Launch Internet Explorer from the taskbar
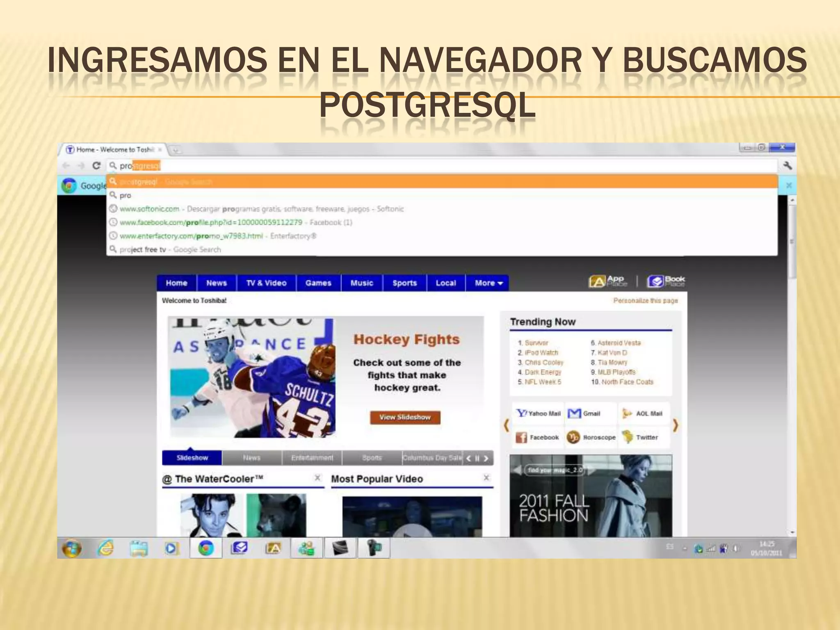The width and height of the screenshot is (840, 630). [x=106, y=548]
